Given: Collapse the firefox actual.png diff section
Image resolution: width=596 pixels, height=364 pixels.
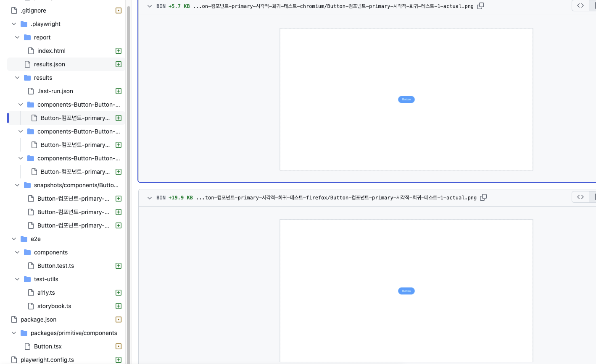Looking at the screenshot, I should pos(150,198).
